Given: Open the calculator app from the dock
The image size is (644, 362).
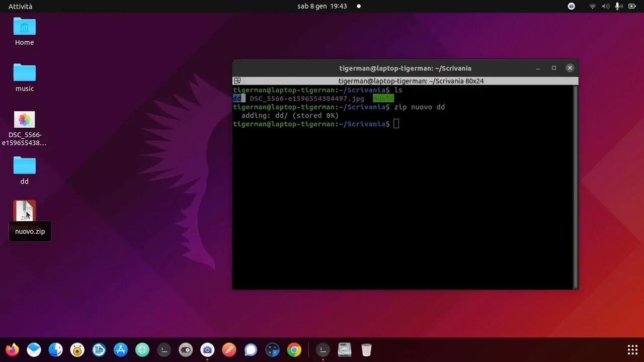Looking at the screenshot, I should pos(272,349).
